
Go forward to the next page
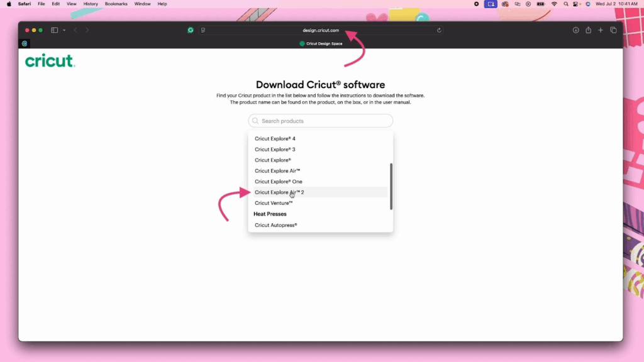point(87,30)
